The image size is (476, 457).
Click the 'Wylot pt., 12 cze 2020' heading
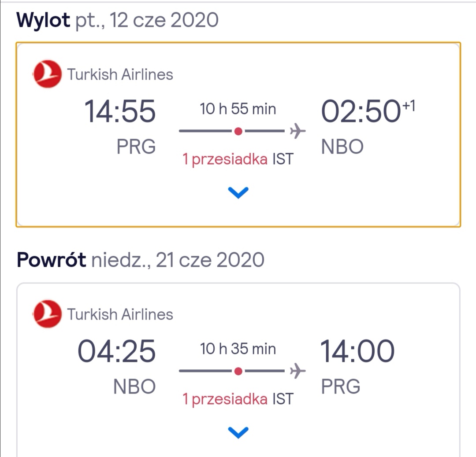118,20
